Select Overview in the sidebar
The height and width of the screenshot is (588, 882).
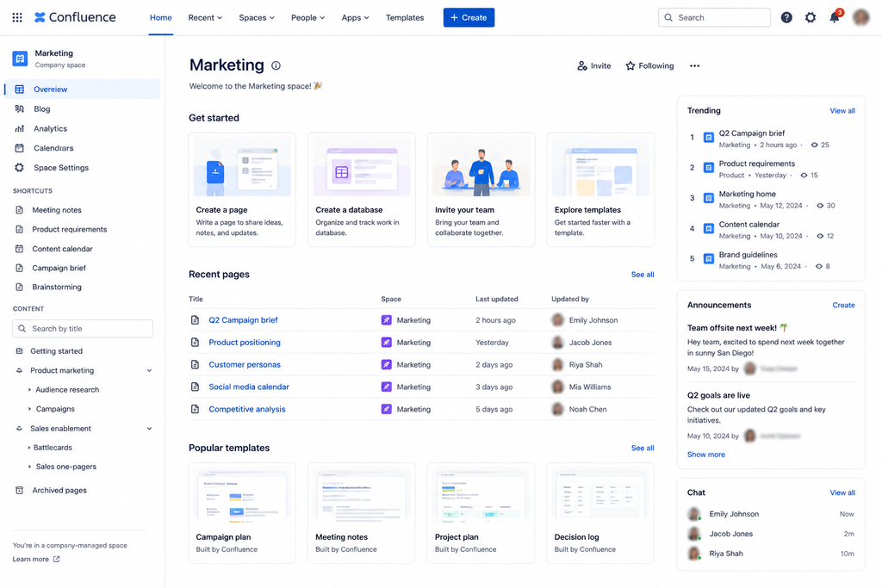pyautogui.click(x=83, y=89)
